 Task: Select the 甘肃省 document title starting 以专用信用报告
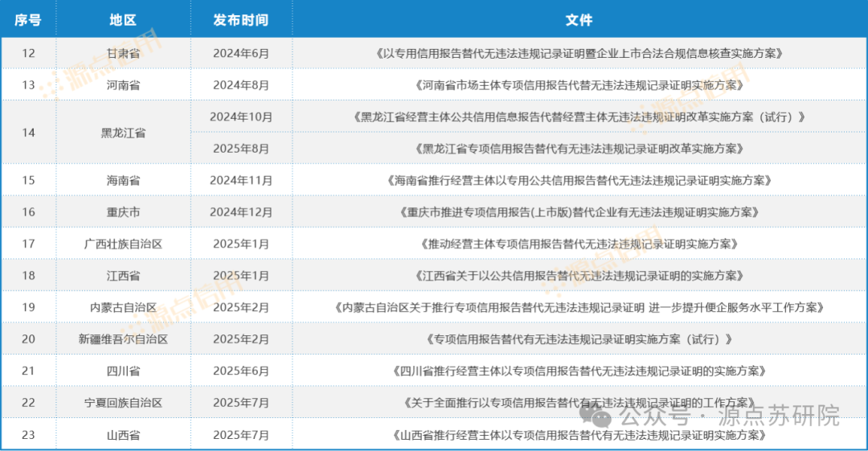(x=579, y=53)
